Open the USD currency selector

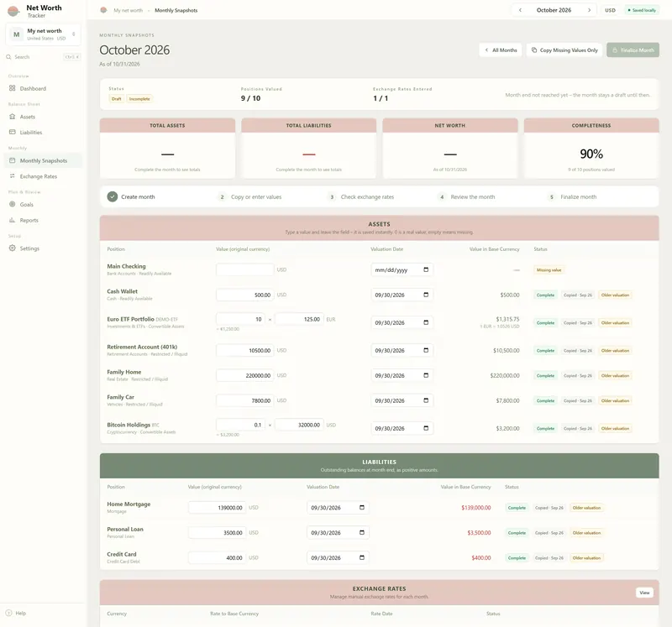coord(610,10)
